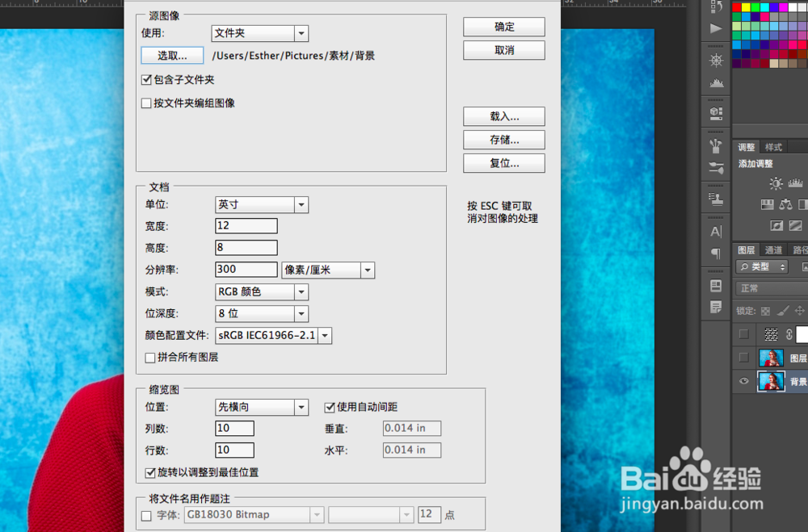Viewport: 808px width, 532px height.
Task: Open the History panel icon
Action: (x=716, y=6)
